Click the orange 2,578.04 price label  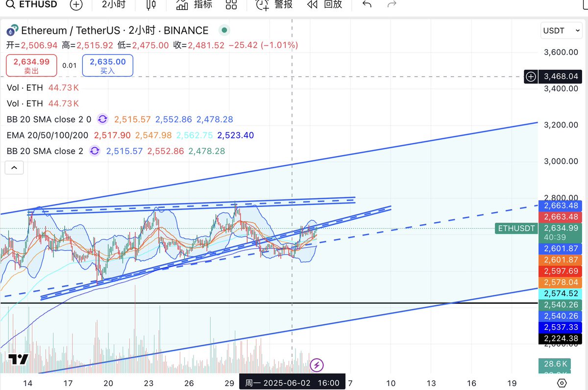coord(561,282)
